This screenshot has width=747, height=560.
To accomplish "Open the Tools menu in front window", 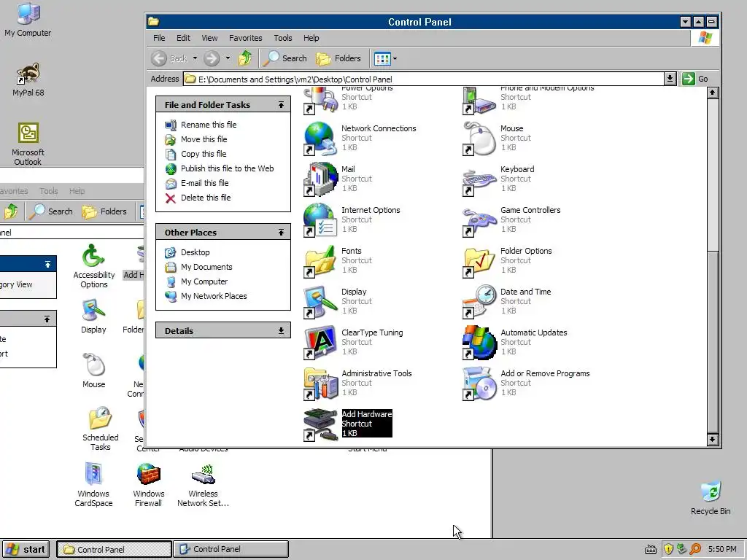I will (x=282, y=38).
